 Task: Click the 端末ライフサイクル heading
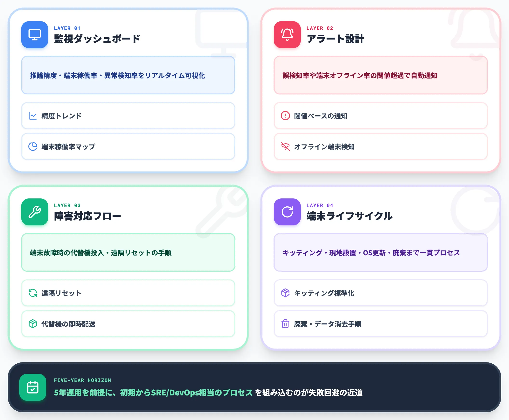pos(349,216)
